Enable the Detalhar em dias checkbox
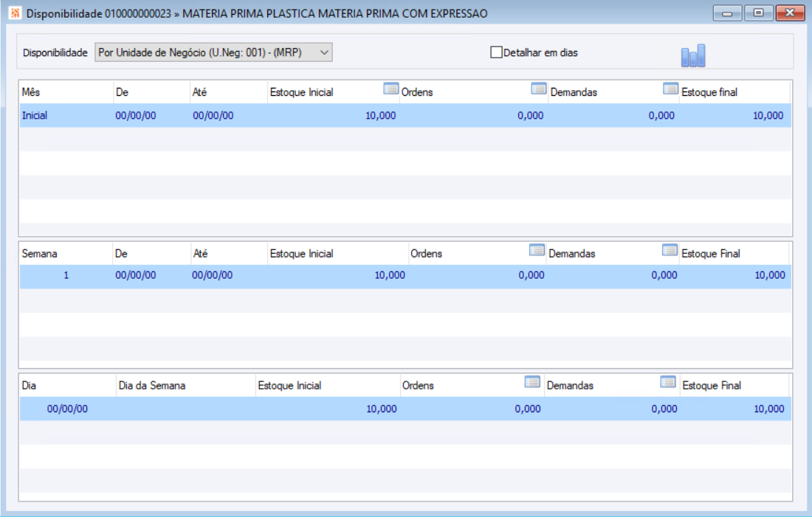The width and height of the screenshot is (812, 517). coord(496,52)
